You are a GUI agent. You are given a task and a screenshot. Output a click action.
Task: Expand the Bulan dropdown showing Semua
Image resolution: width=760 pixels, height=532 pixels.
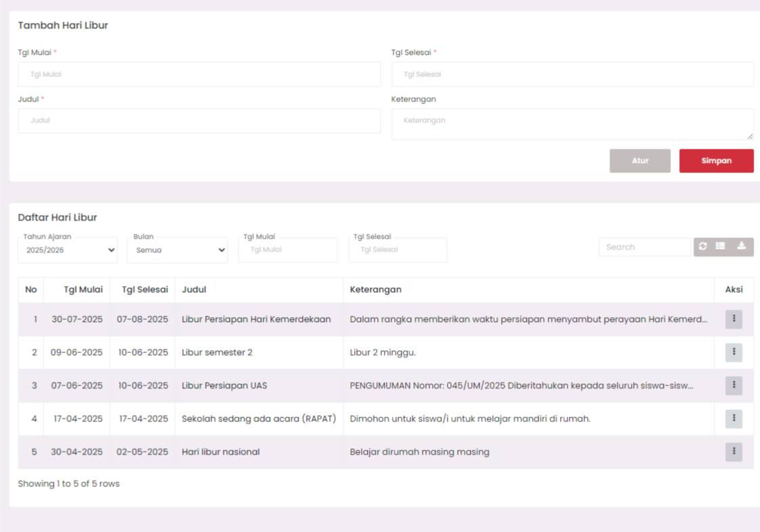coord(177,250)
